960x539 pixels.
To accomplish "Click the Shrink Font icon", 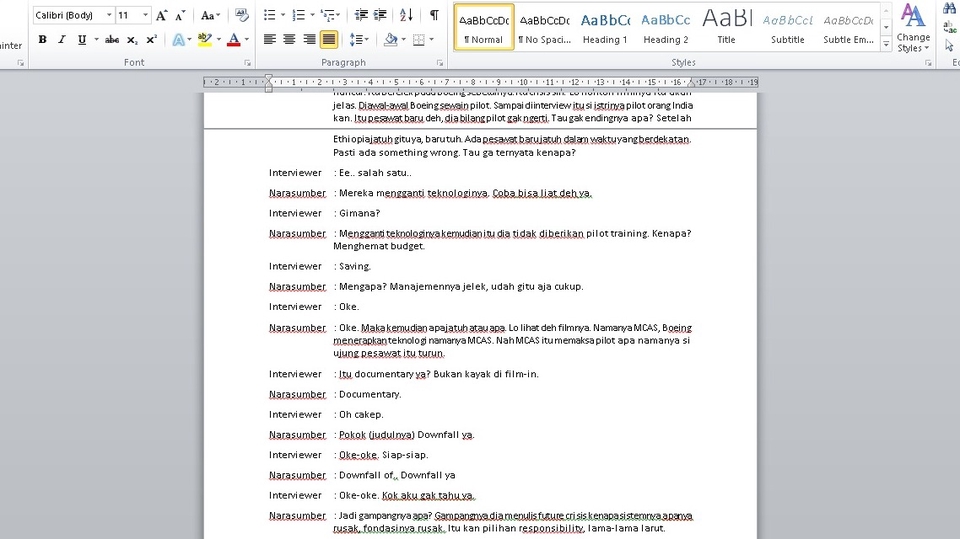I will (180, 15).
